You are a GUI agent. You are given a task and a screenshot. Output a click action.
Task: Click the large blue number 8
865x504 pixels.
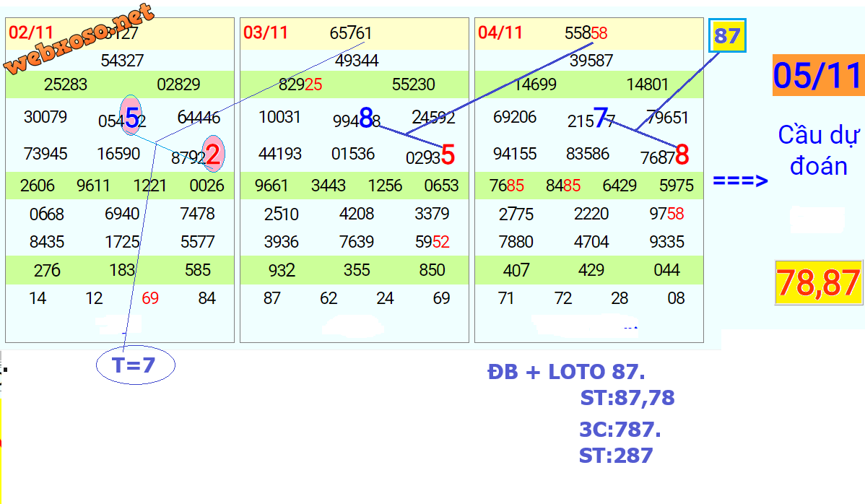point(366,118)
